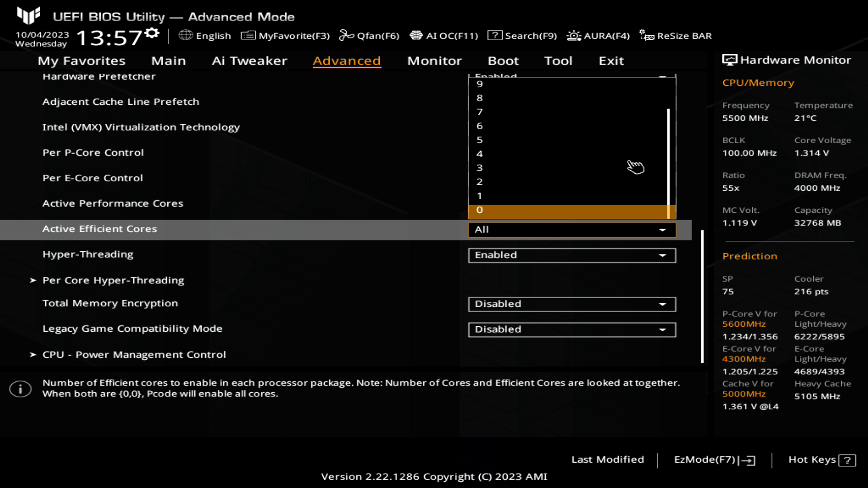Open Hyper-Threading dropdown
The height and width of the screenshot is (488, 868).
point(572,255)
